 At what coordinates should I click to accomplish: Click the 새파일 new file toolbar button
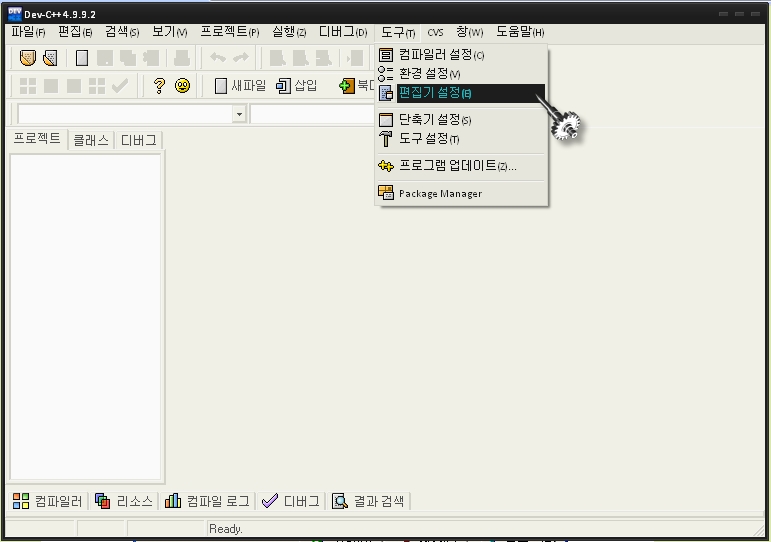click(240, 86)
